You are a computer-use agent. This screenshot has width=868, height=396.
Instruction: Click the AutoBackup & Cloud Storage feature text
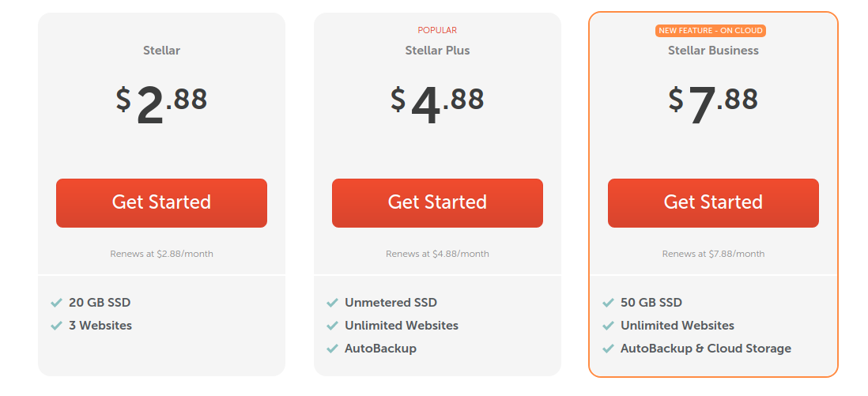point(706,349)
